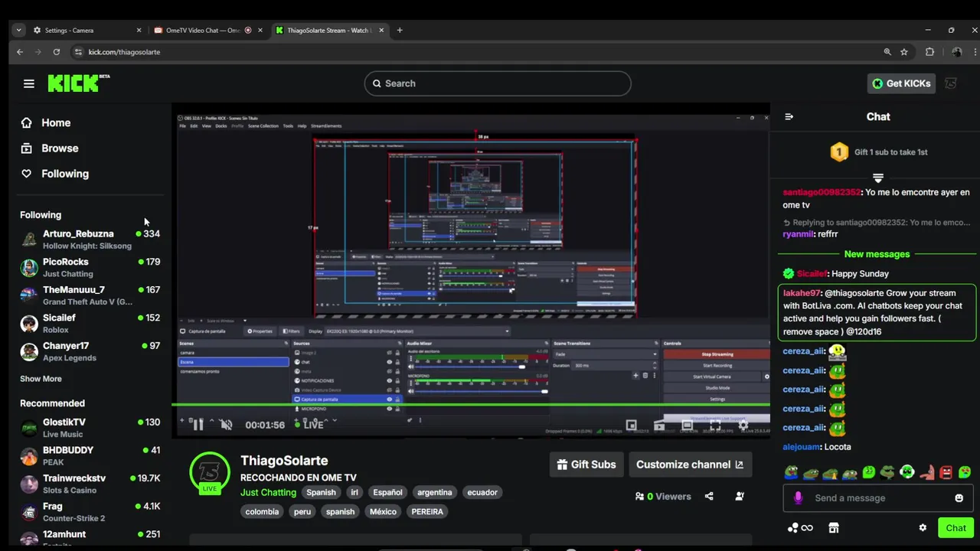The width and height of the screenshot is (980, 551).
Task: Select the capitalized Spanish tag
Action: [x=321, y=492]
